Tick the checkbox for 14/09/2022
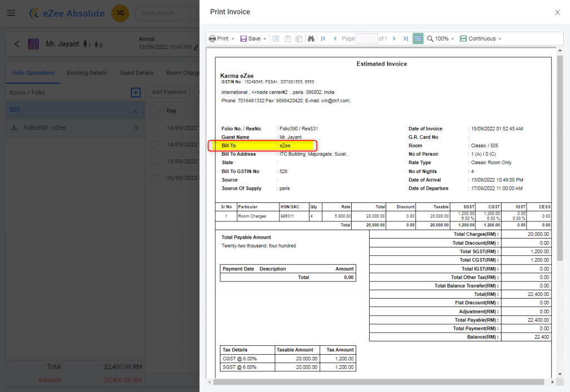This screenshot has width=570, height=392. tap(154, 145)
